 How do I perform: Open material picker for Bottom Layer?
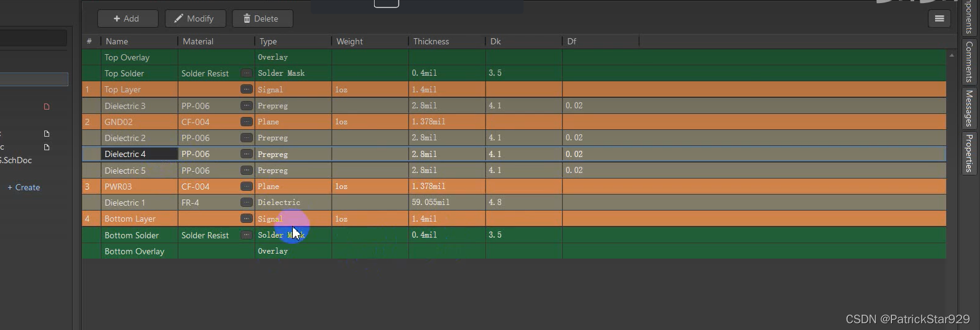pos(246,219)
